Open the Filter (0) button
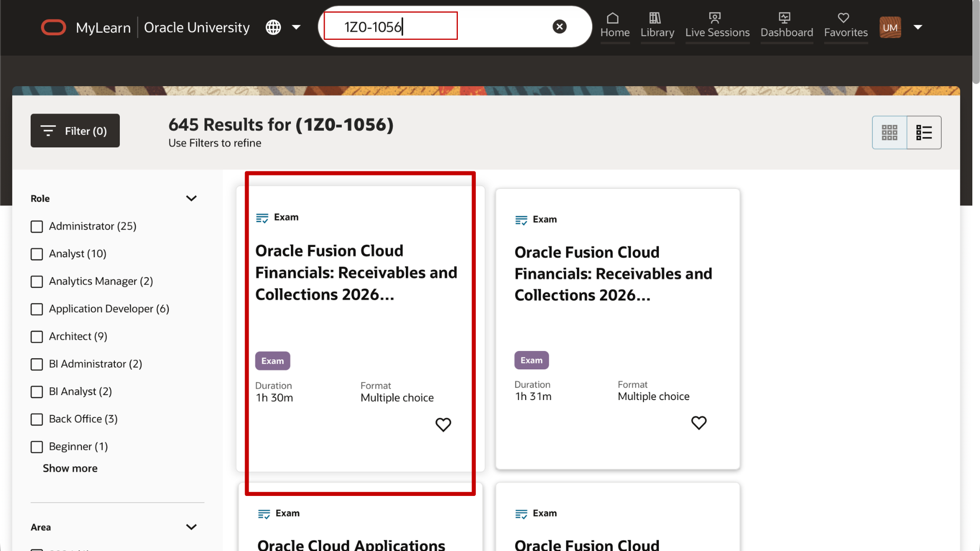 pos(75,130)
